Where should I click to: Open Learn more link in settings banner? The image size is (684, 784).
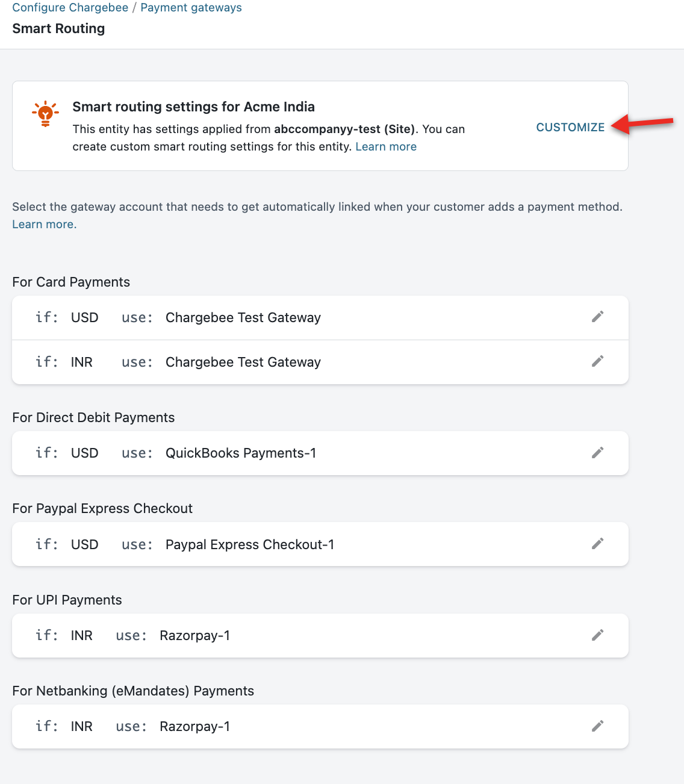pyautogui.click(x=386, y=147)
